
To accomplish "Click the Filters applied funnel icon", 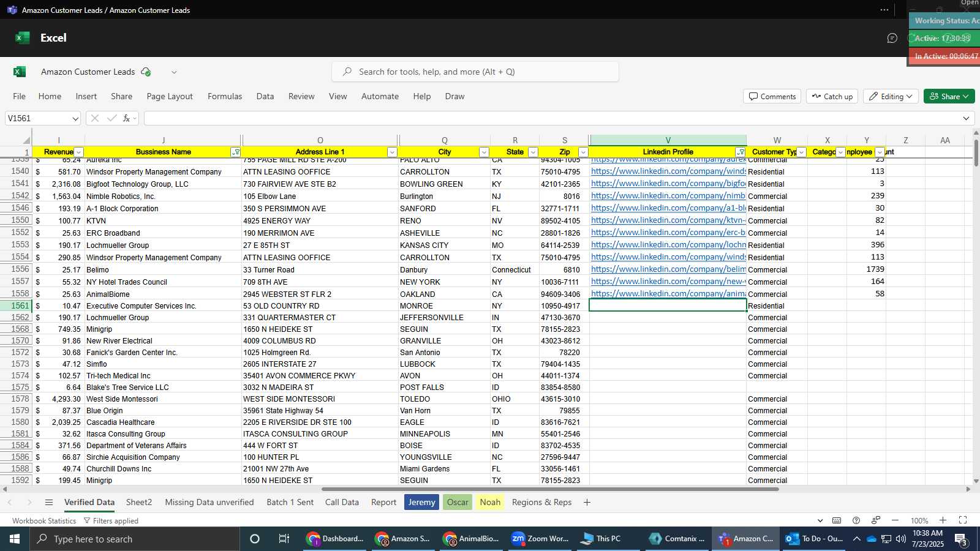I will click(x=87, y=521).
